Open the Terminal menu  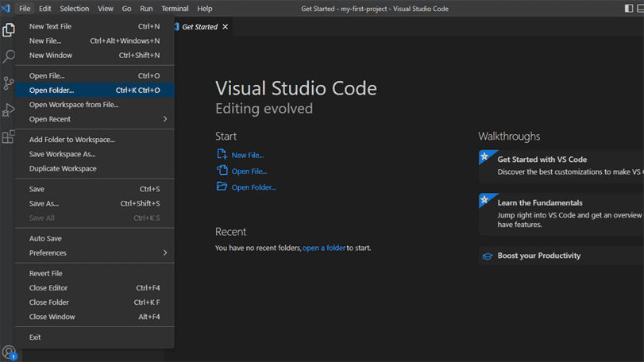click(x=175, y=9)
